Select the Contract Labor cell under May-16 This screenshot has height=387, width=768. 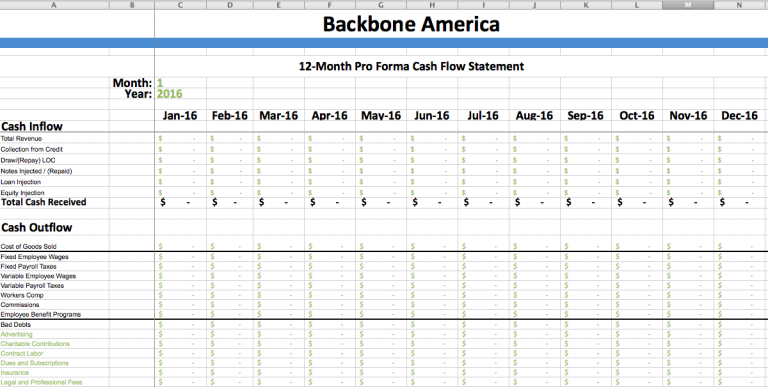tap(381, 353)
